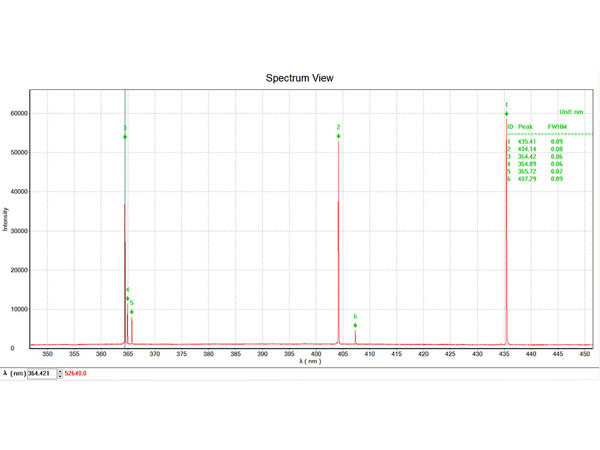Click the peak 6 marker at 407.29 nm
Image resolution: width=600 pixels, height=450 pixels.
[355, 324]
